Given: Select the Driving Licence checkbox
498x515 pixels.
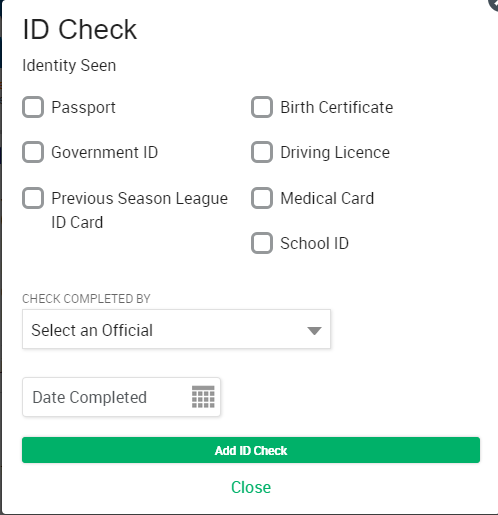Looking at the screenshot, I should 262,152.
